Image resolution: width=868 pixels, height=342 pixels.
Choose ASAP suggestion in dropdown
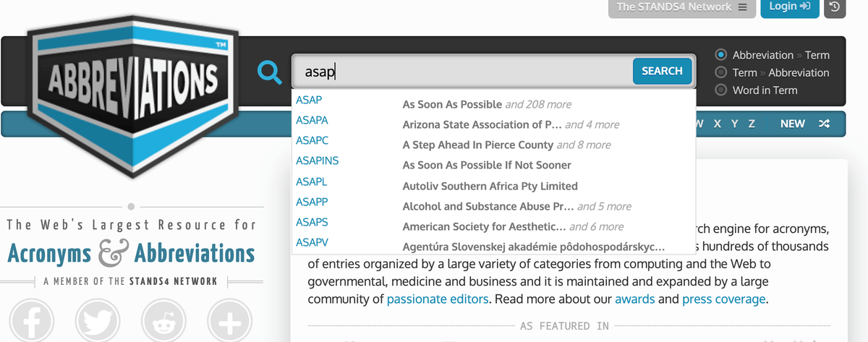point(309,100)
